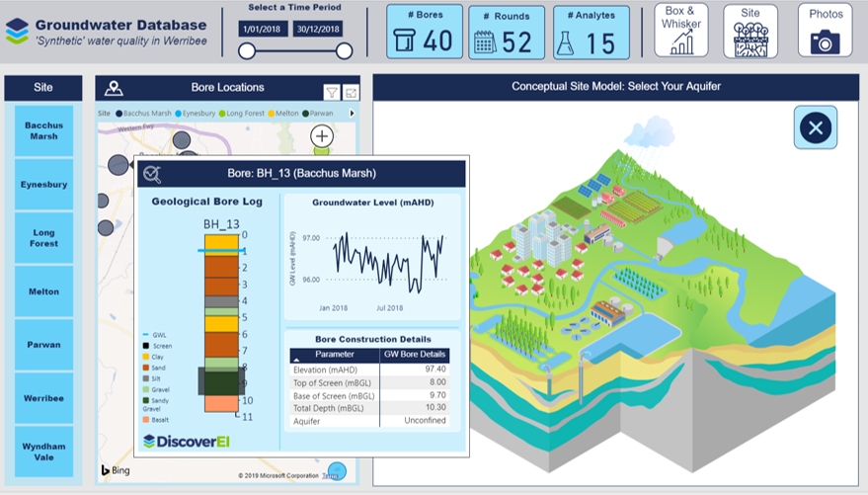Select the Aquifer row label

(x=307, y=421)
